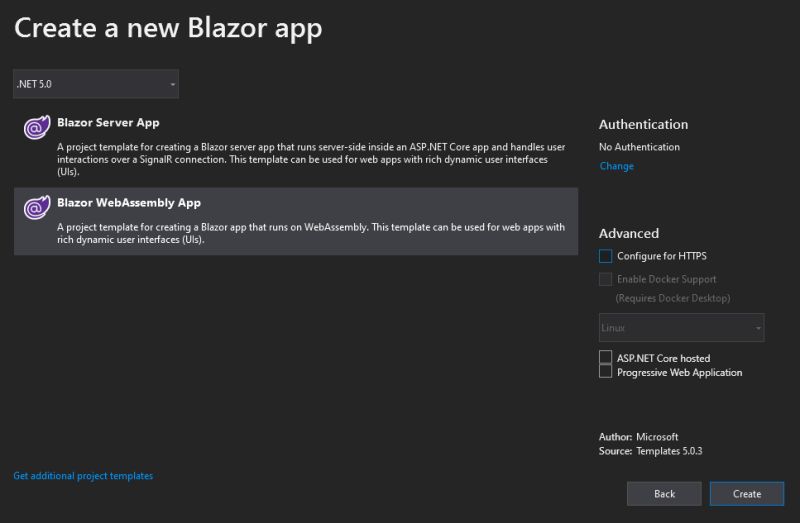Click the Source: Templates 5.0.3 text

651,451
